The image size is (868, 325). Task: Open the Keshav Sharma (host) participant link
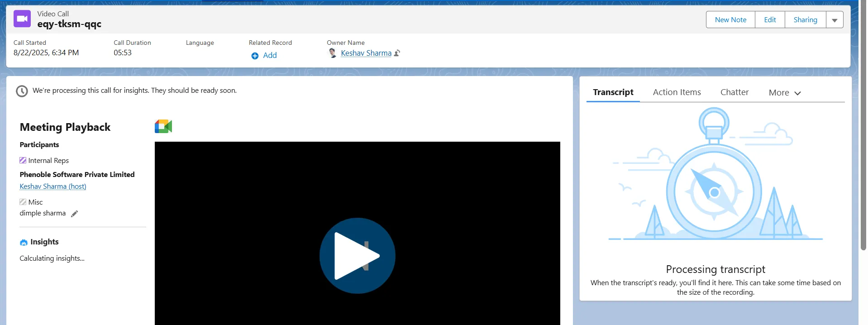click(x=53, y=186)
